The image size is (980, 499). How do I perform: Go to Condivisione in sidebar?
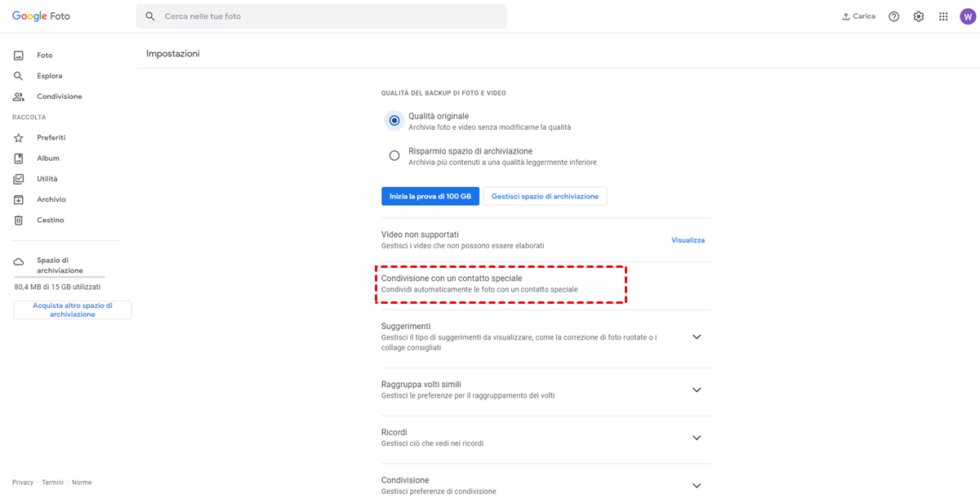pyautogui.click(x=59, y=96)
